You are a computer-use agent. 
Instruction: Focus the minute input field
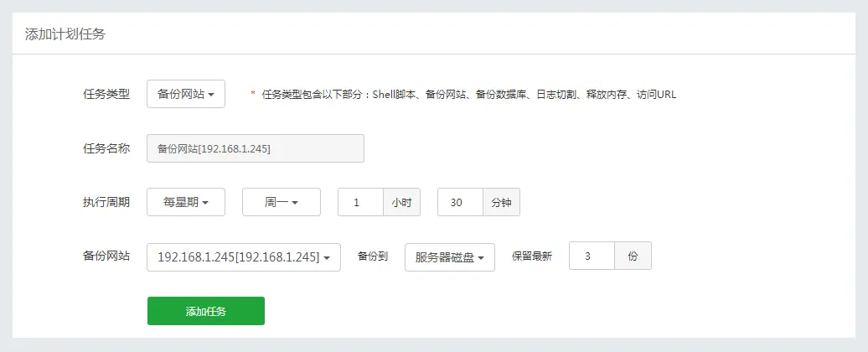click(x=460, y=202)
